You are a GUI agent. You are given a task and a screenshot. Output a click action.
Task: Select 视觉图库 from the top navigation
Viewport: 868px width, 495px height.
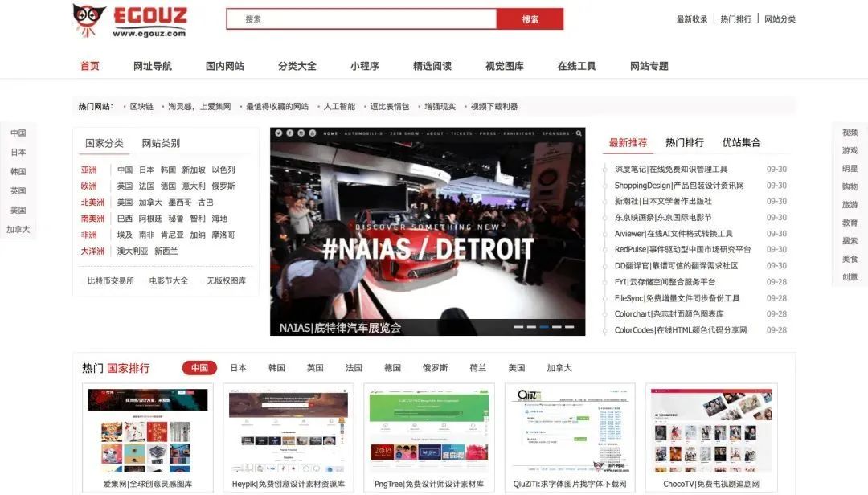[505, 66]
